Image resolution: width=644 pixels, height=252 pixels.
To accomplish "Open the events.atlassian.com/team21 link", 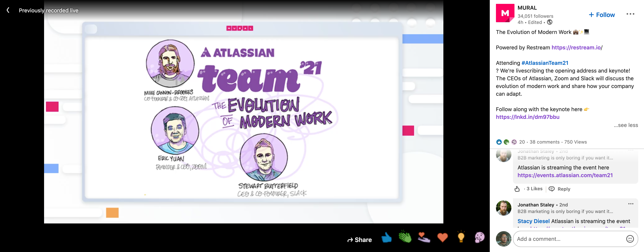I will [565, 175].
